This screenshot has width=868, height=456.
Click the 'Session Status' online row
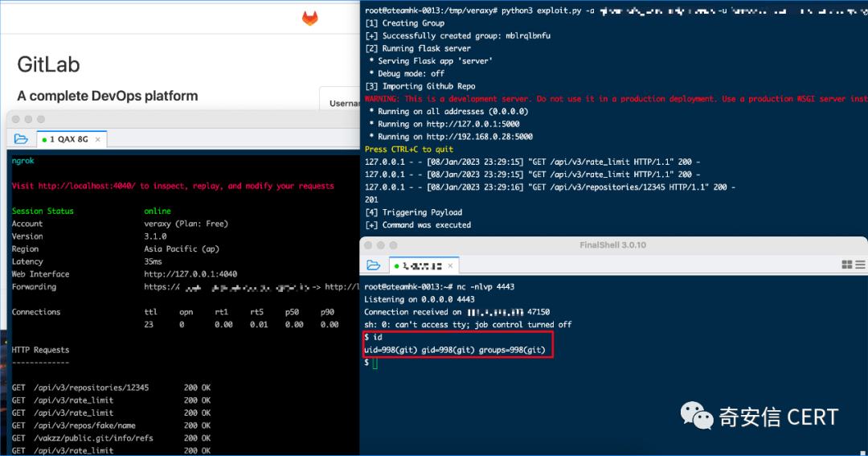point(92,211)
